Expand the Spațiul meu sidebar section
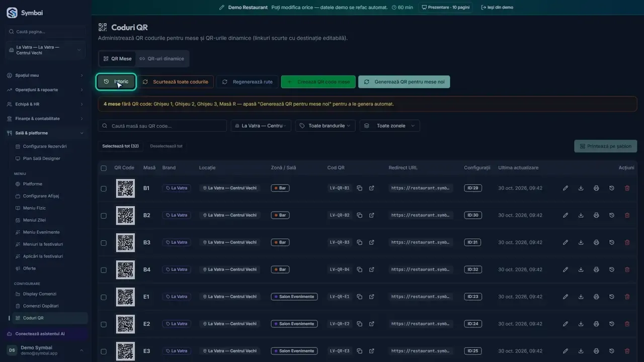Image resolution: width=644 pixels, height=362 pixels. [45, 75]
